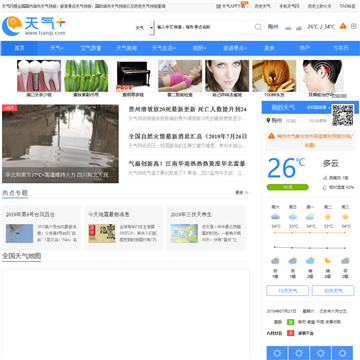Click the black piano ad thumbnail

click(133, 76)
